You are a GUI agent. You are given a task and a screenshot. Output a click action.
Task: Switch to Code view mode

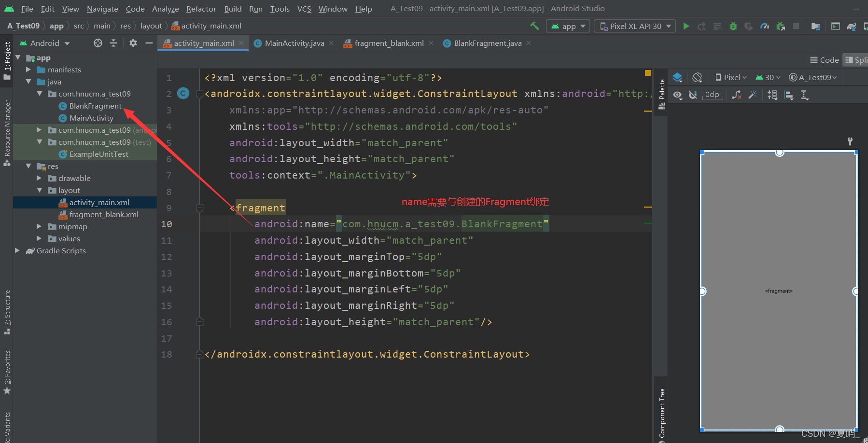825,60
